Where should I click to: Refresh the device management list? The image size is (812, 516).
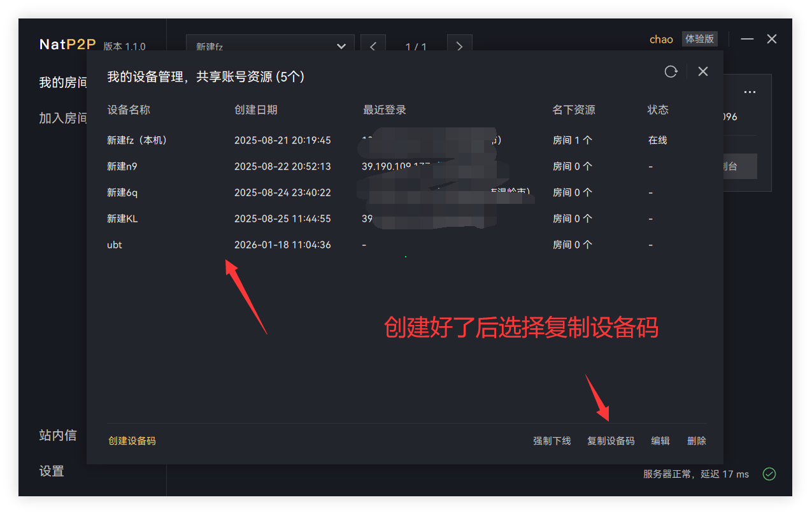pyautogui.click(x=671, y=71)
